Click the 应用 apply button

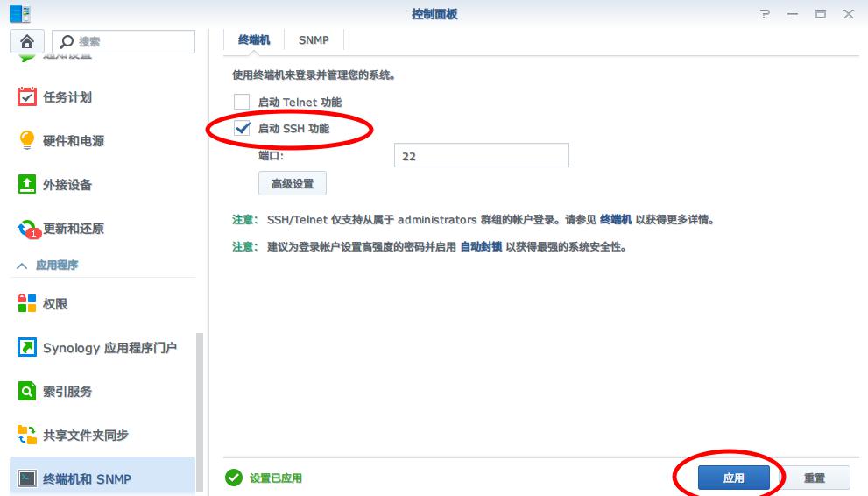(x=733, y=478)
